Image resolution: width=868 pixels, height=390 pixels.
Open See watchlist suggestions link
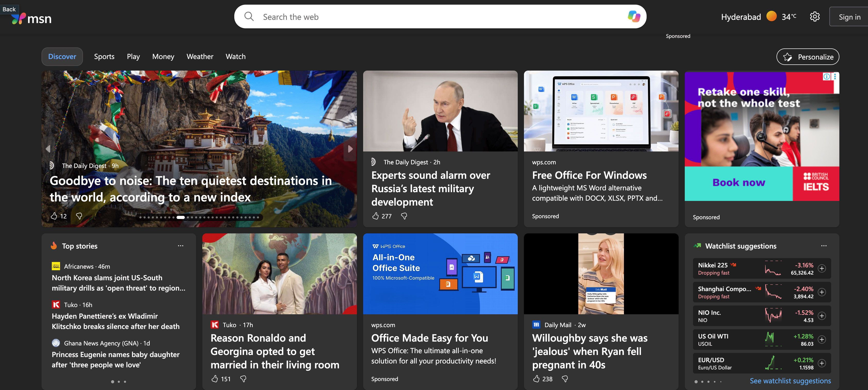790,381
